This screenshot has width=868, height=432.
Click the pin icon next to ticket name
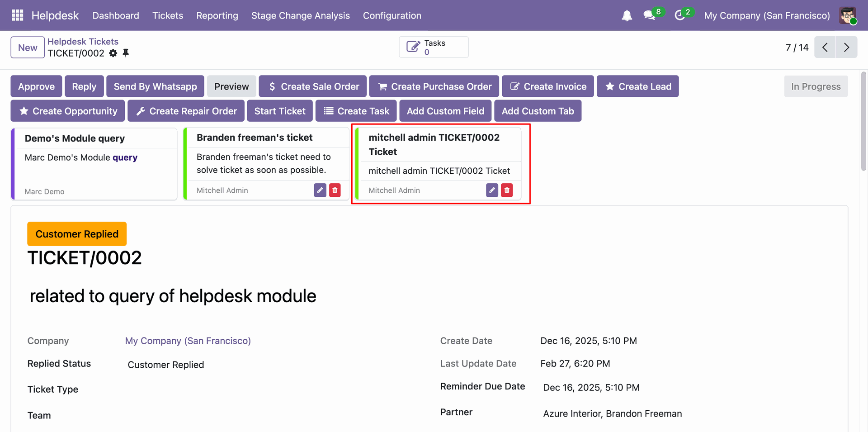click(126, 53)
